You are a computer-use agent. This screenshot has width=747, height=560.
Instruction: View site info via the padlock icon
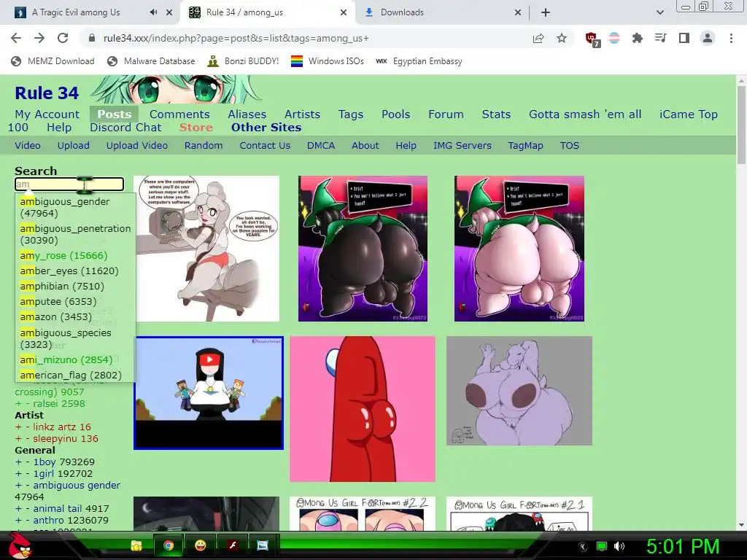coord(92,38)
